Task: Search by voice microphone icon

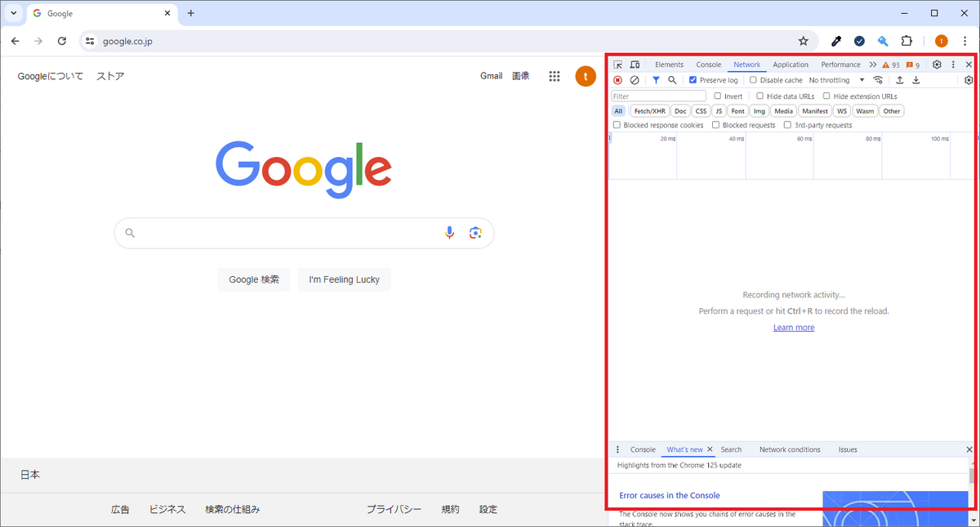Action: pyautogui.click(x=449, y=233)
